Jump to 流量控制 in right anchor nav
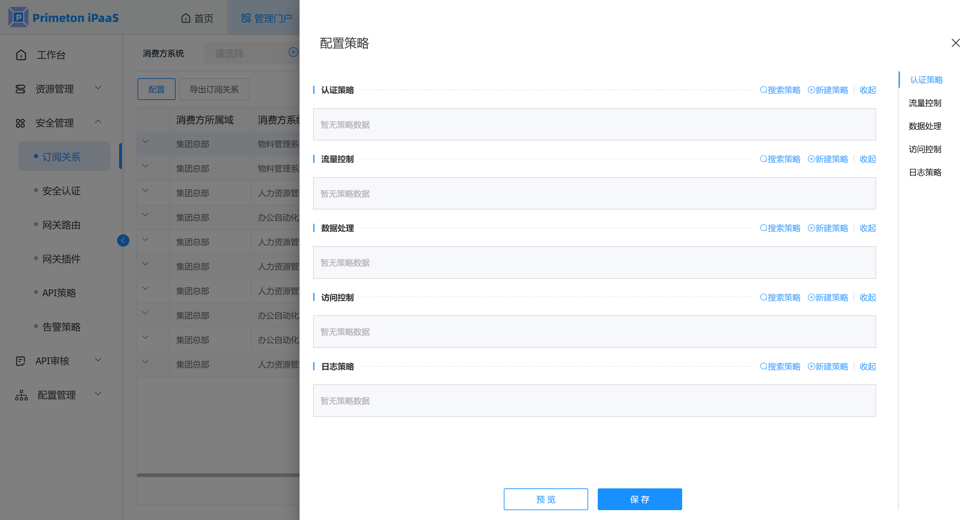The height and width of the screenshot is (520, 980). point(925,103)
